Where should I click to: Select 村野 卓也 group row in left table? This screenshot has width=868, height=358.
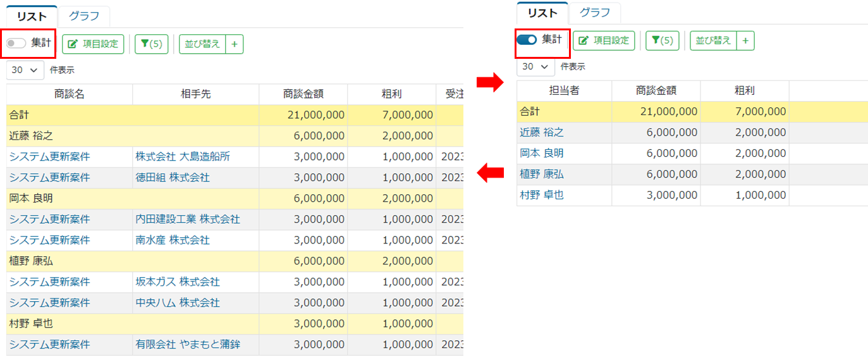point(235,324)
